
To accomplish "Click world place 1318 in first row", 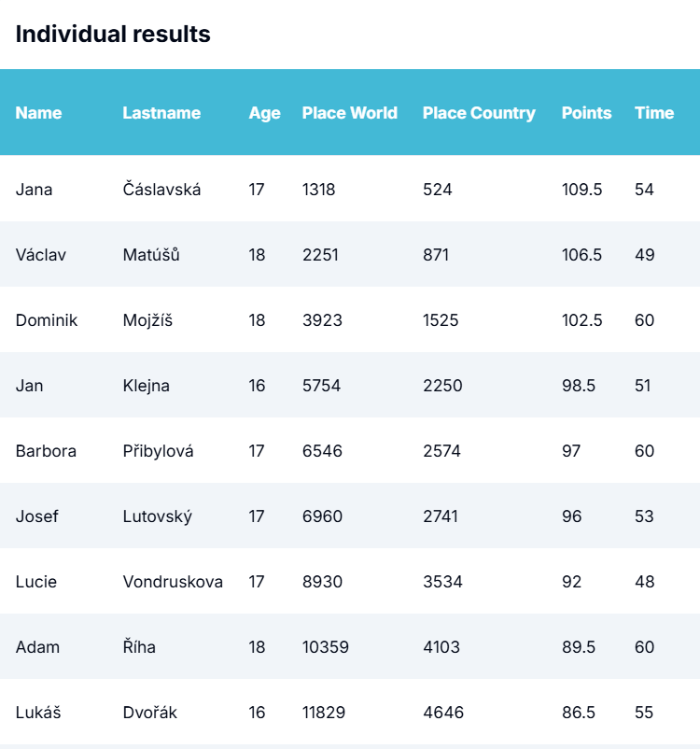I will (318, 190).
